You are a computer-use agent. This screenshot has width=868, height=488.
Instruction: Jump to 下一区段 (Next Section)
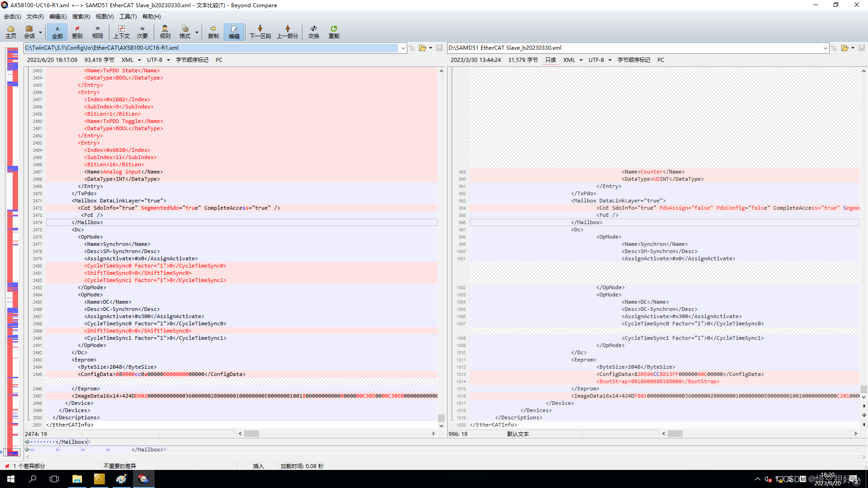coord(260,32)
